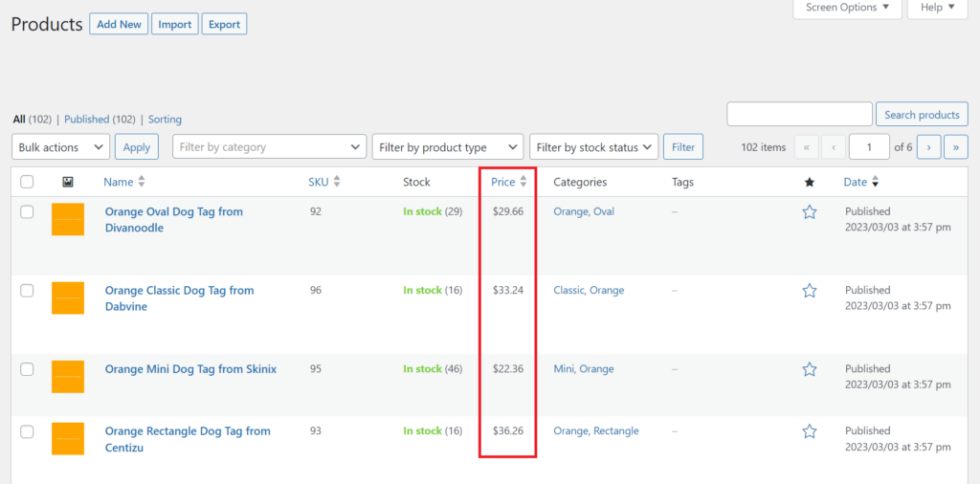The width and height of the screenshot is (980, 484).
Task: Click the SKU value 92
Action: 316,211
